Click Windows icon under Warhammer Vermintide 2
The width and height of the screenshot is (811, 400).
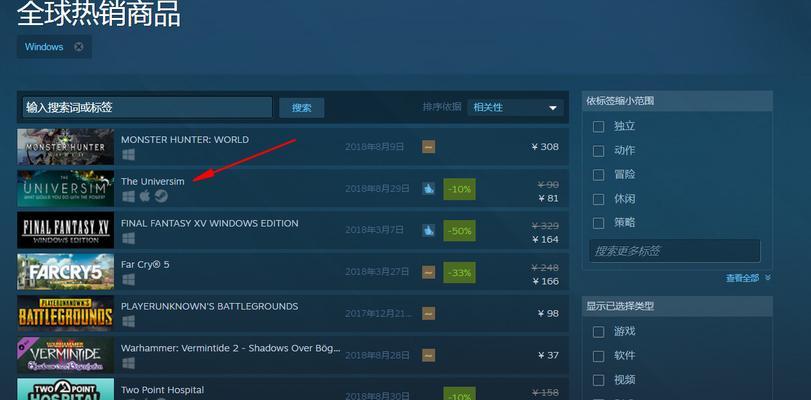pyautogui.click(x=128, y=363)
